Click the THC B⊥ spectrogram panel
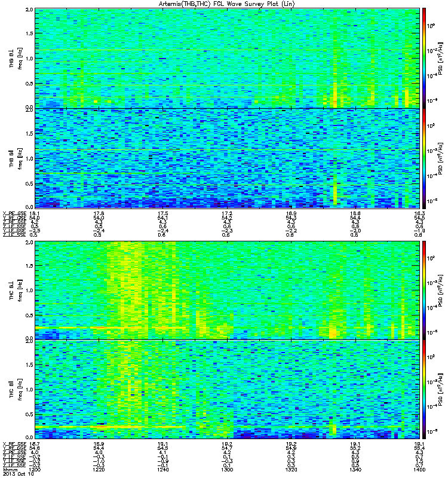This screenshot has height=478, width=448. pyautogui.click(x=227, y=290)
